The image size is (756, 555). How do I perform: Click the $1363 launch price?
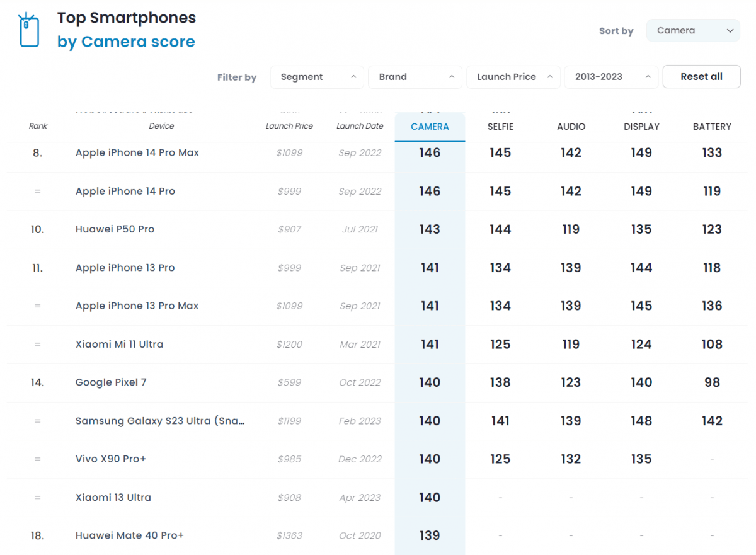[289, 535]
